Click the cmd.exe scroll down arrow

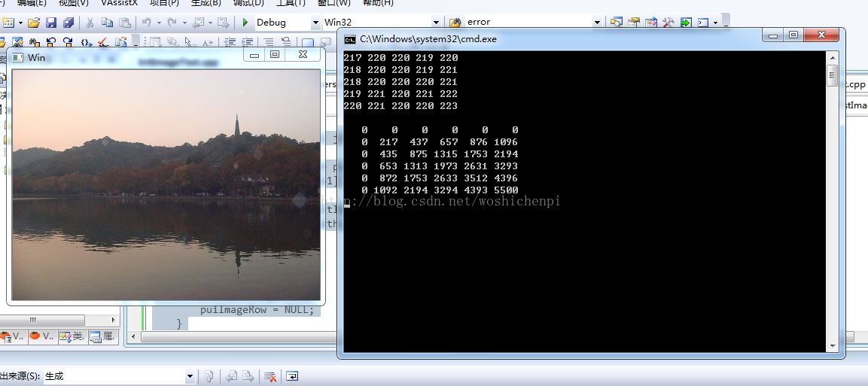[832, 346]
